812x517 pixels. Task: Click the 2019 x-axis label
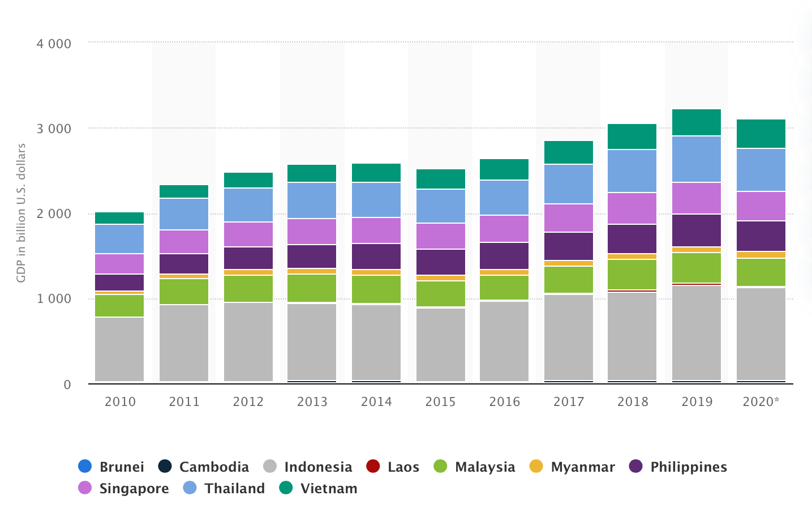coord(697,401)
